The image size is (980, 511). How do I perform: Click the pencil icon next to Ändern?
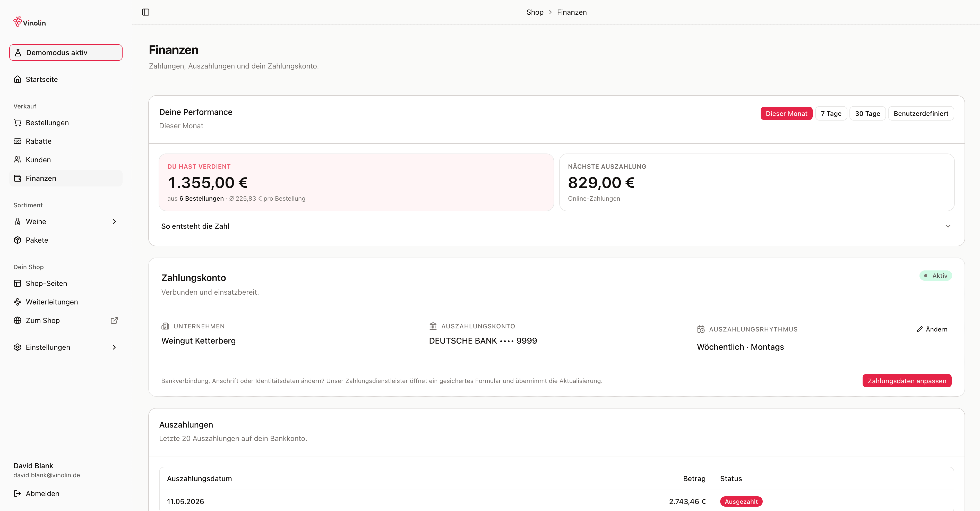(920, 329)
